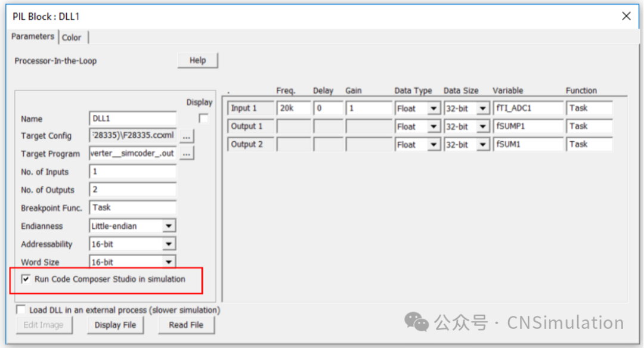Screen dimensions: 644x348
Task: Browse for a Target Program file
Action: (187, 154)
